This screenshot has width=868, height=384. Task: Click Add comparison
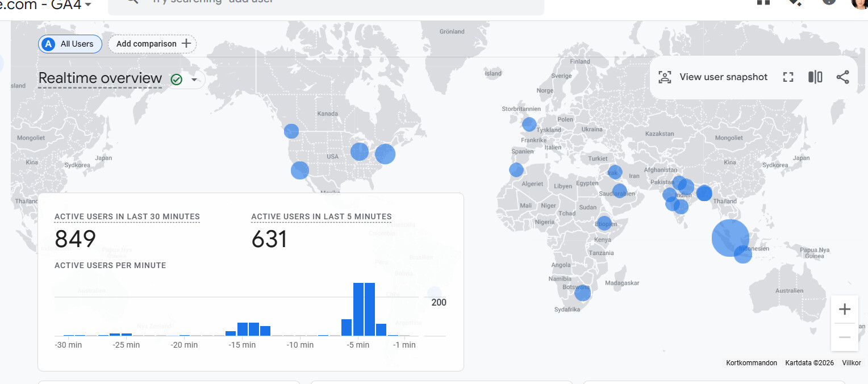pyautogui.click(x=152, y=44)
